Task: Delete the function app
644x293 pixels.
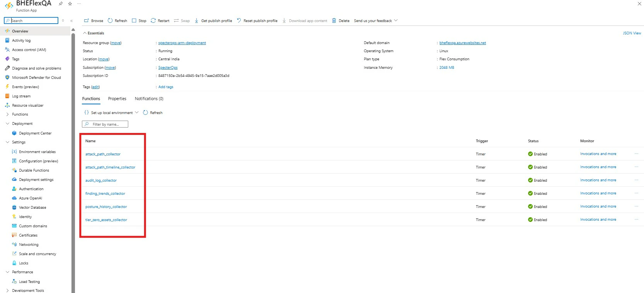Action: (341, 20)
